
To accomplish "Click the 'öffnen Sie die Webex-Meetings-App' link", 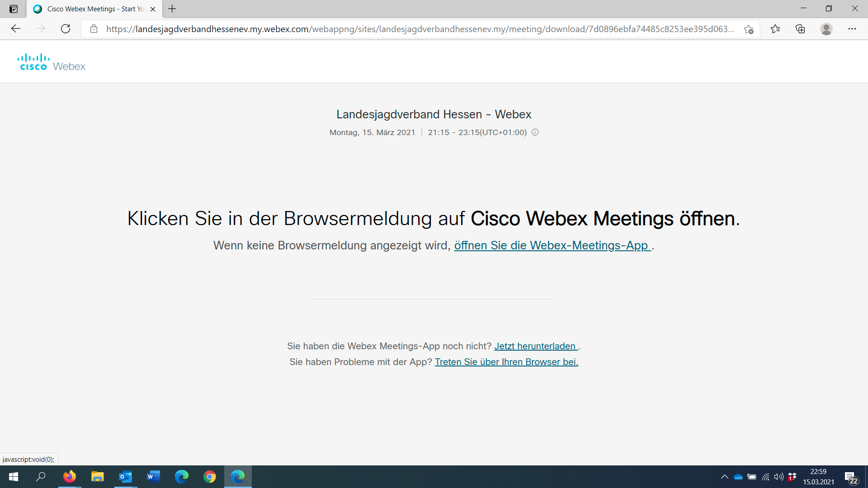I will (x=552, y=245).
